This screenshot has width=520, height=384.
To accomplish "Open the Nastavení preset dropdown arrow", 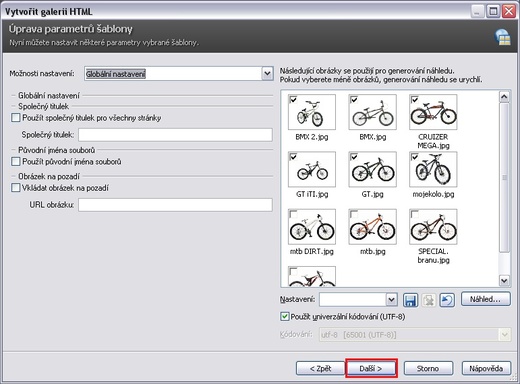I will [x=392, y=300].
